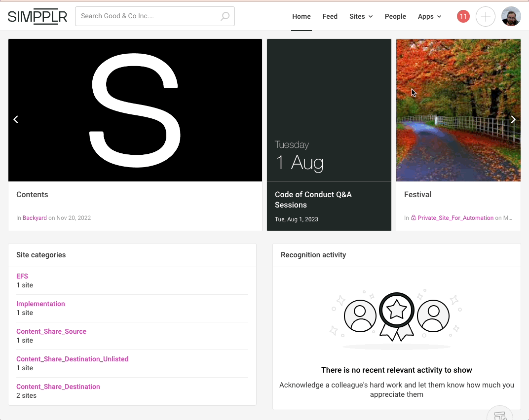
Task: Open the Content_Share_Destination_Unlisted category
Action: pos(72,359)
